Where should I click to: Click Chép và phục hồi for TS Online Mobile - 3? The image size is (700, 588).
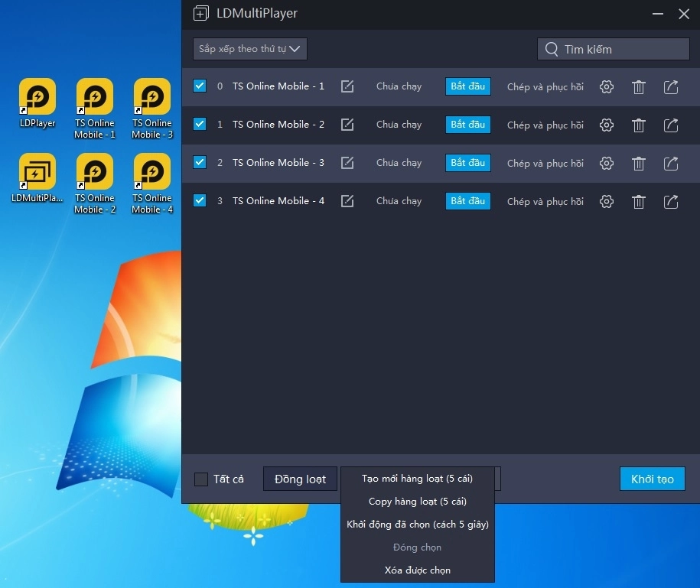pos(545,164)
